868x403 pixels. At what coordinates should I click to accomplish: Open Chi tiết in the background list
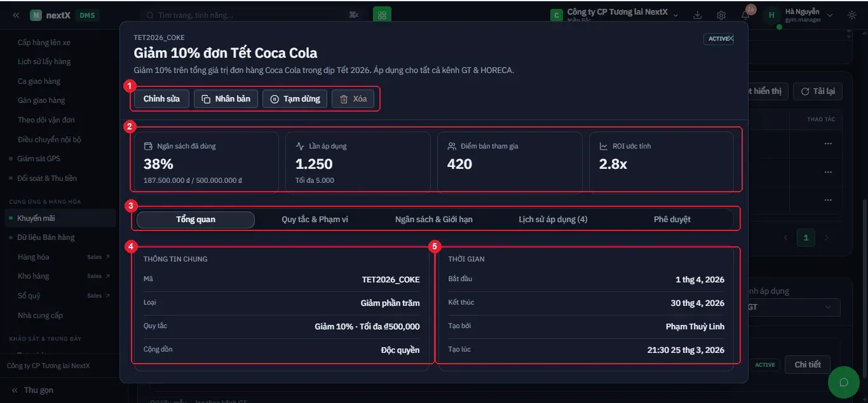[808, 365]
